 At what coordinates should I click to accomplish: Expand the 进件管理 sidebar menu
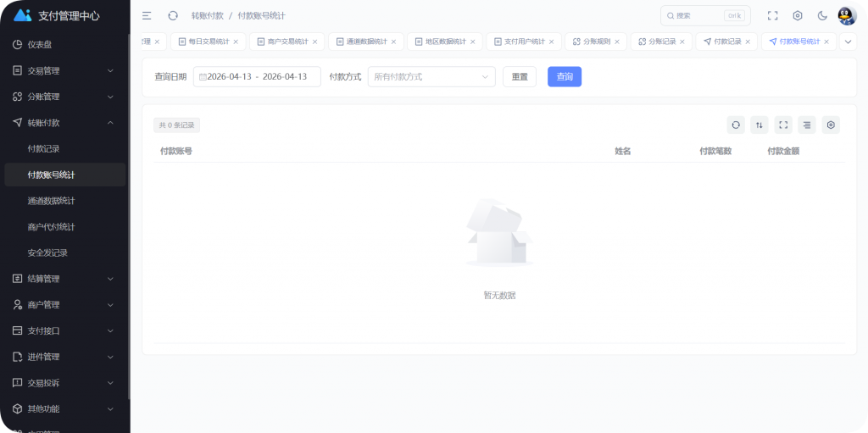pos(64,357)
